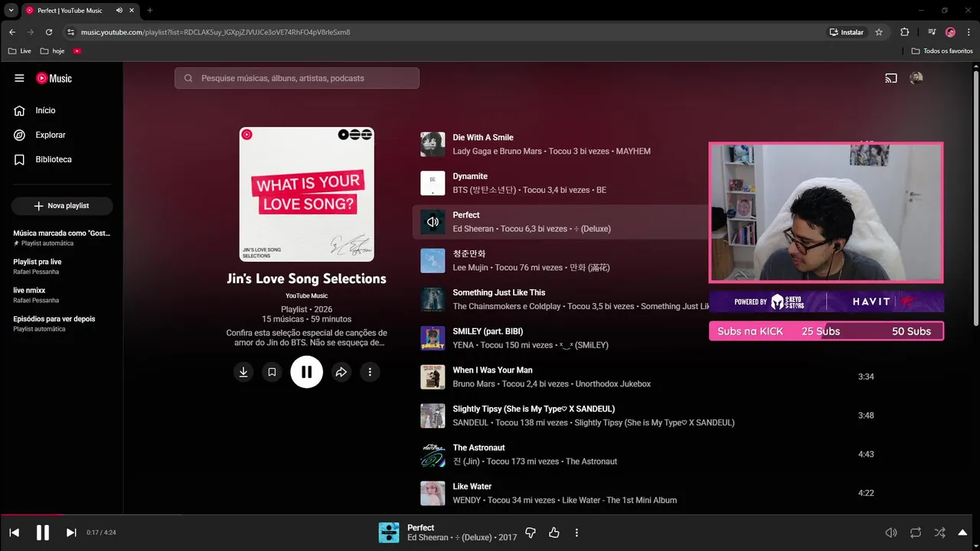Play When I Was Your Man
Screen dimensions: 980x551
click(x=492, y=370)
